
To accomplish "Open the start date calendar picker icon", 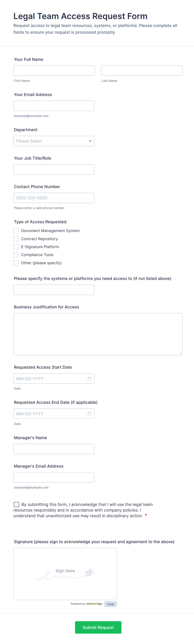I will pos(89,378).
